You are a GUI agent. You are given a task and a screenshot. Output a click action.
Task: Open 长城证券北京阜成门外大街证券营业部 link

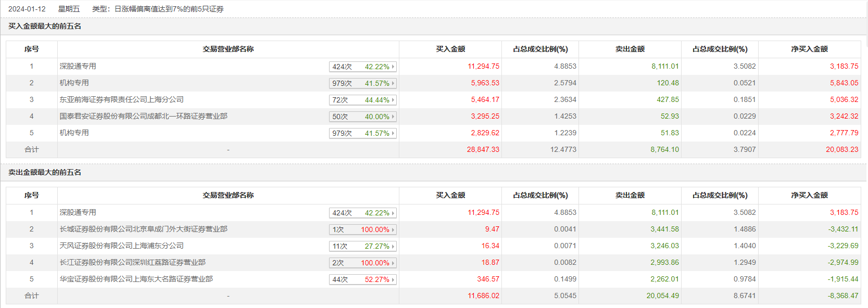coord(143,229)
